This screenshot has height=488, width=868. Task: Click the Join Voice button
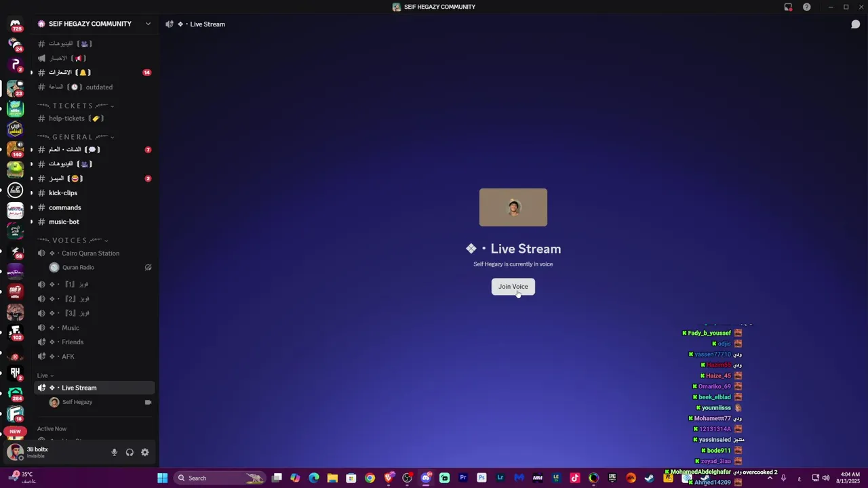[x=513, y=287]
